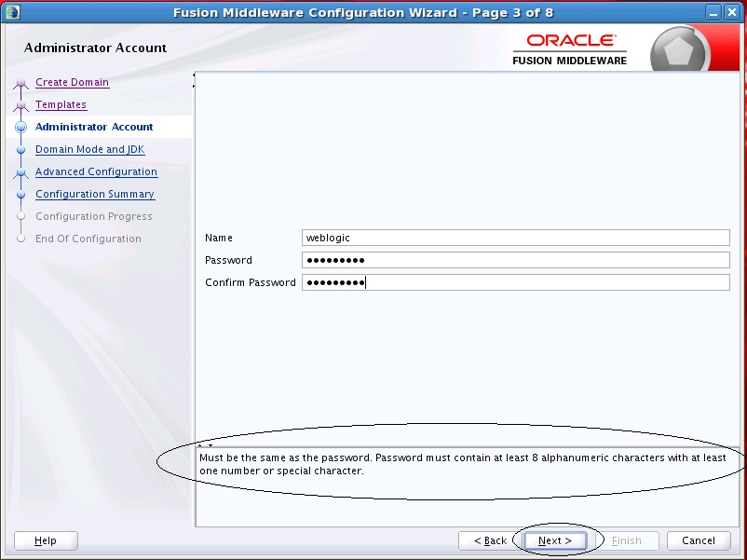This screenshot has width=747, height=560.
Task: Click the Oracle Fusion Middleware logo
Action: (x=570, y=49)
